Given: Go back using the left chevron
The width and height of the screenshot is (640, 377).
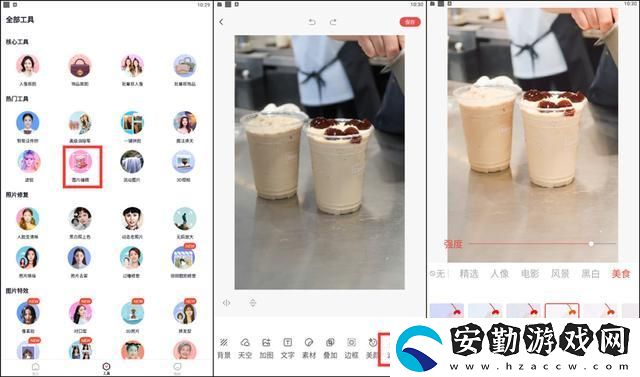Looking at the screenshot, I should click(x=221, y=22).
